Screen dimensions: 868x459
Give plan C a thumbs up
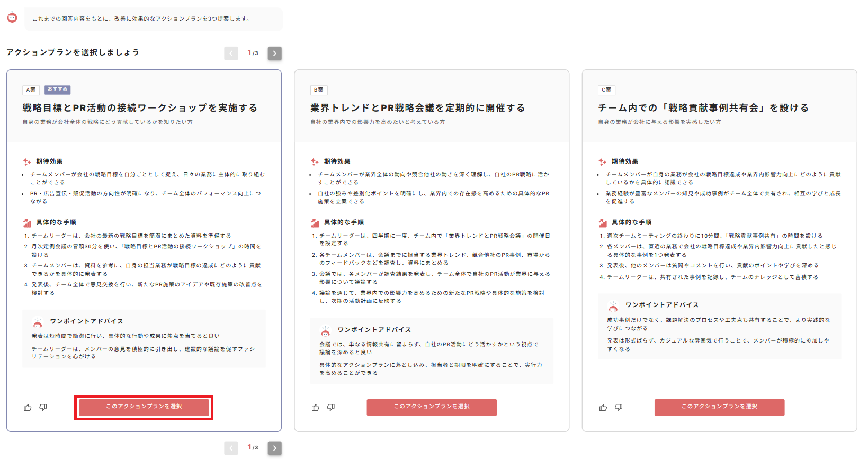pyautogui.click(x=603, y=408)
